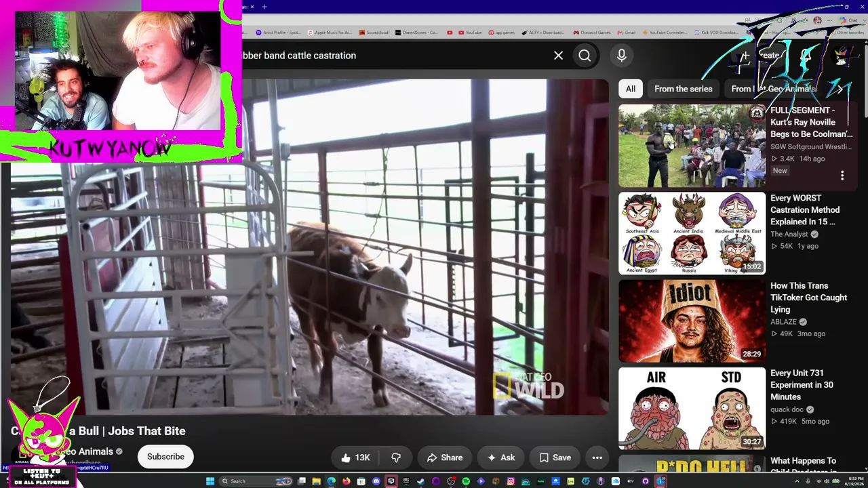Viewport: 868px width, 488px height.
Task: Select the From Nat Geo Animals chip
Action: 774,89
